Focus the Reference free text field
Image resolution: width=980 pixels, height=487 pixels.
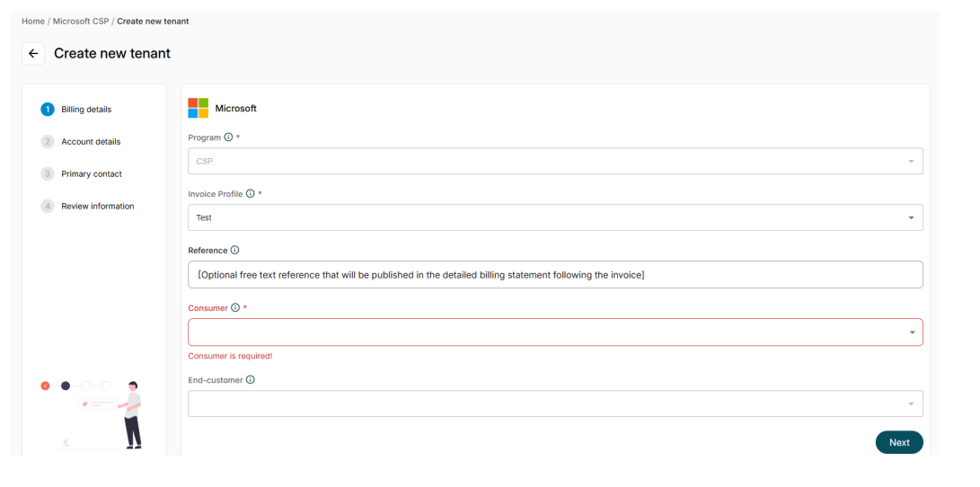coord(555,274)
